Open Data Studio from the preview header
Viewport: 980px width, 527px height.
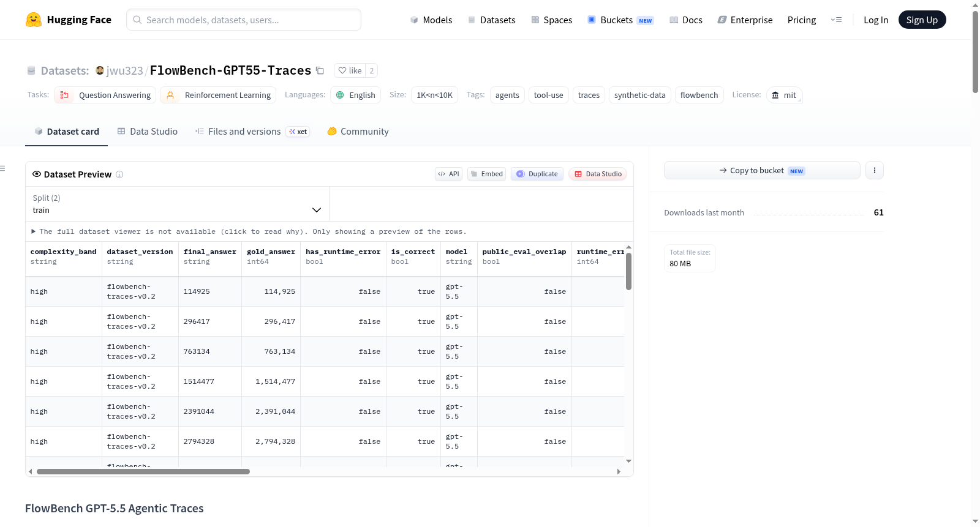tap(598, 174)
